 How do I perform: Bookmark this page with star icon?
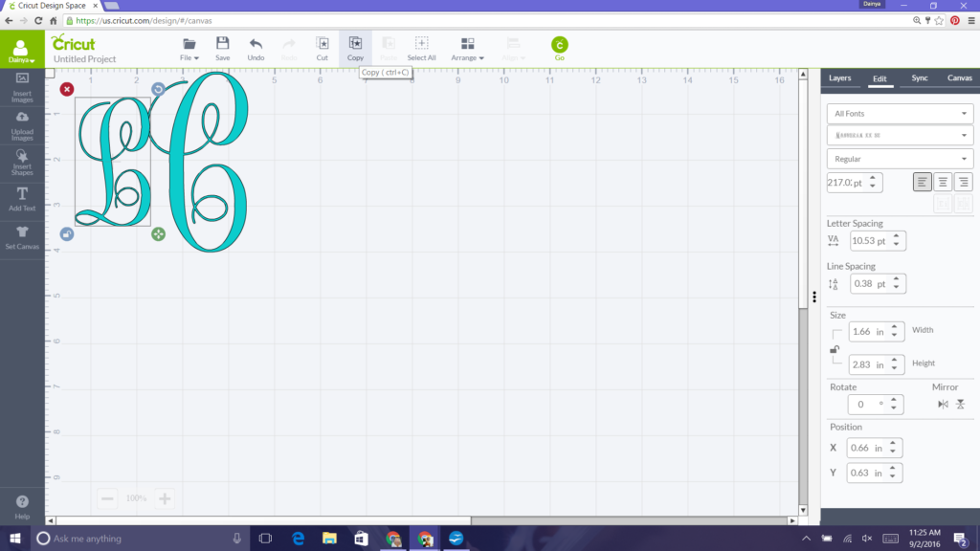point(939,21)
